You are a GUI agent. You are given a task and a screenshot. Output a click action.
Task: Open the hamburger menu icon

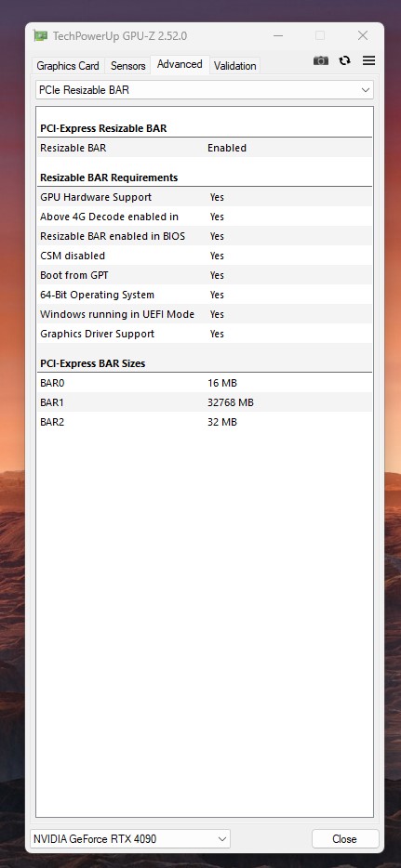pyautogui.click(x=368, y=60)
